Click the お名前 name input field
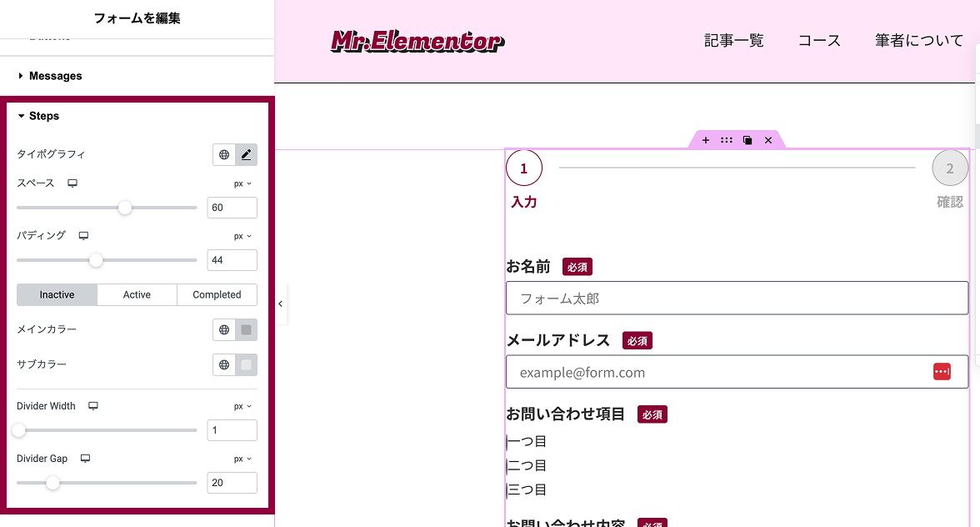Image resolution: width=980 pixels, height=527 pixels. tap(737, 298)
